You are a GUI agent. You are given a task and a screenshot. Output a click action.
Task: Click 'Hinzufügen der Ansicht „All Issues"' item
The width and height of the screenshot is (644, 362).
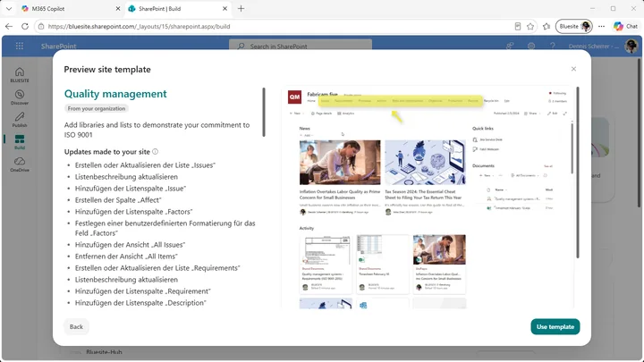tap(131, 245)
